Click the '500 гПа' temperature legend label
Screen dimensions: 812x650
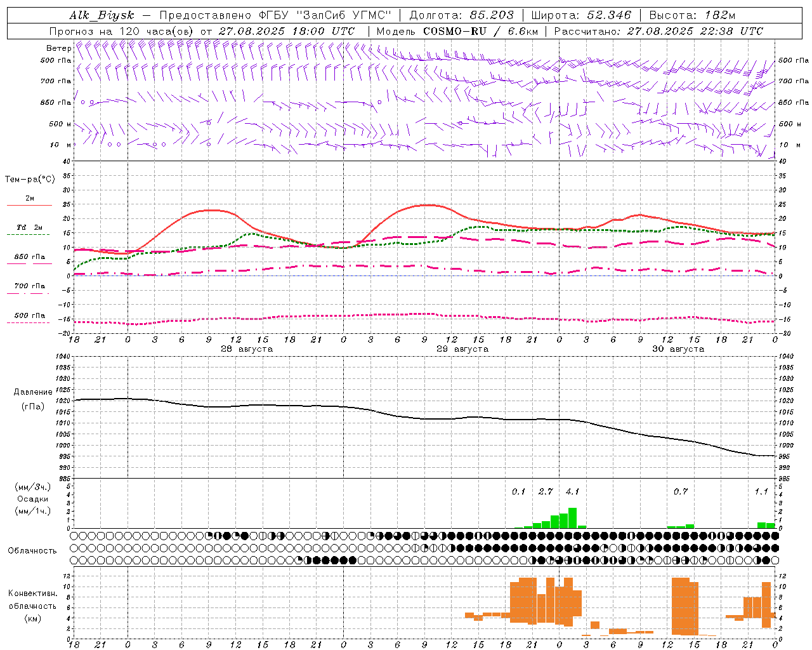[x=30, y=315]
